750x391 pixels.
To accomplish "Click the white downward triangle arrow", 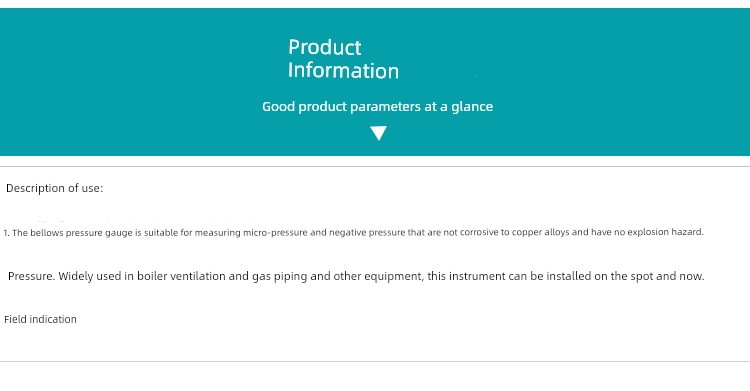I will pos(378,133).
